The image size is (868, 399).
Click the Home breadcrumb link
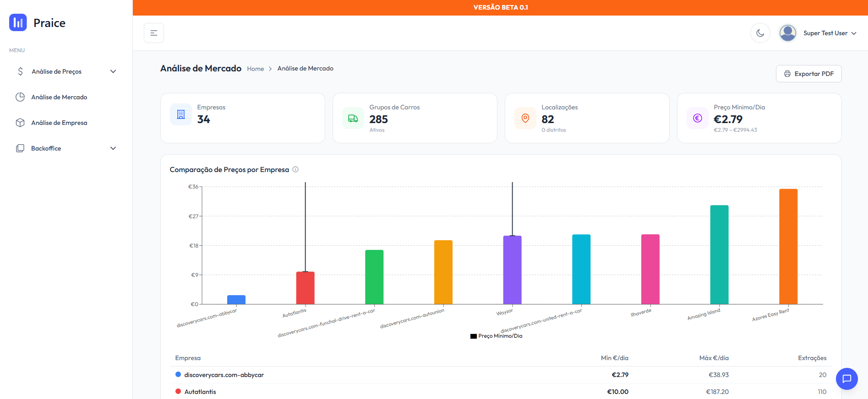[x=255, y=69]
